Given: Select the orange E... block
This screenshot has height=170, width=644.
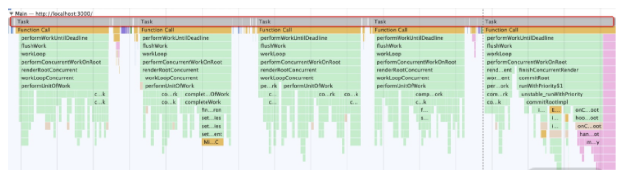Looking at the screenshot, I should coord(555,110).
